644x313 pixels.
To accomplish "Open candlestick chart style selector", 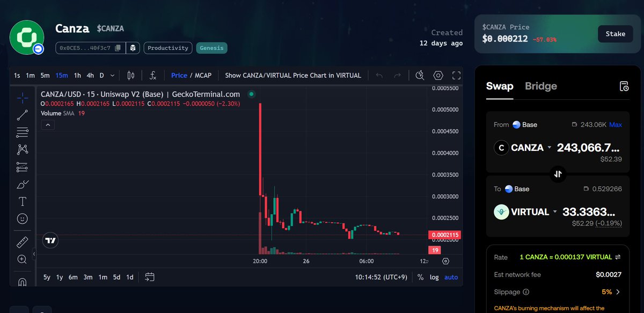I will coord(131,76).
